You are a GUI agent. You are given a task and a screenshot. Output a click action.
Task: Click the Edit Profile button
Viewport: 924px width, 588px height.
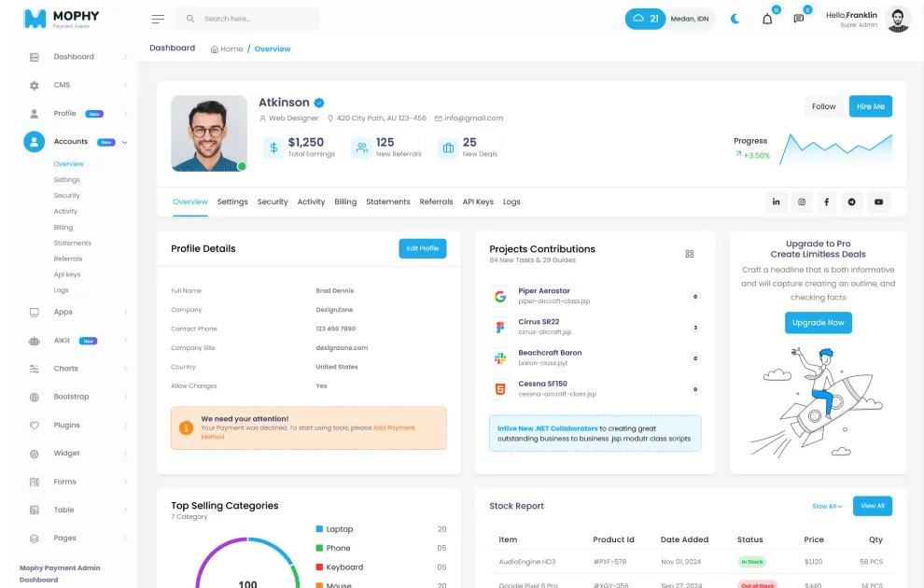[423, 248]
